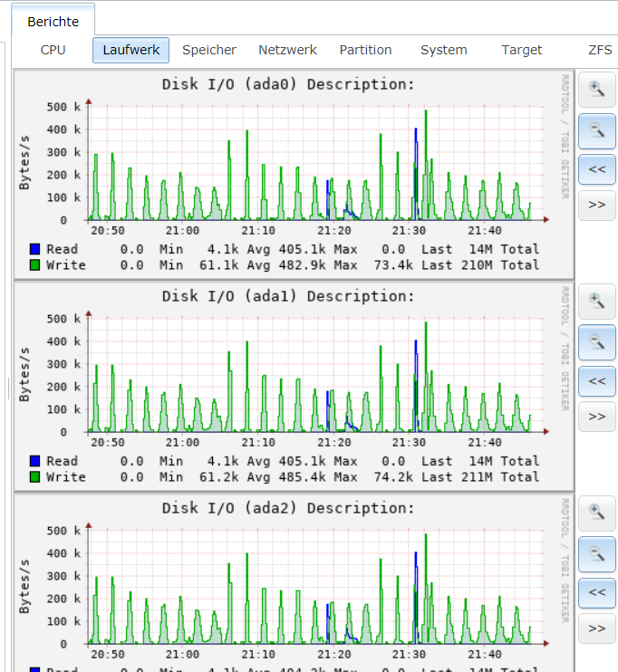Image resolution: width=618 pixels, height=672 pixels.
Task: Open the Target tab
Action: (522, 50)
